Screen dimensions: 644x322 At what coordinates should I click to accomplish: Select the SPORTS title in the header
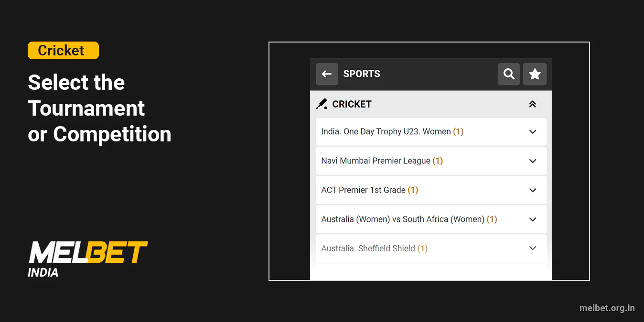tap(362, 74)
